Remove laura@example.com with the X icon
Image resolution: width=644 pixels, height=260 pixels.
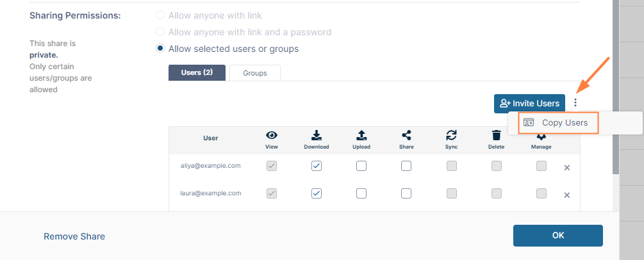pos(566,195)
